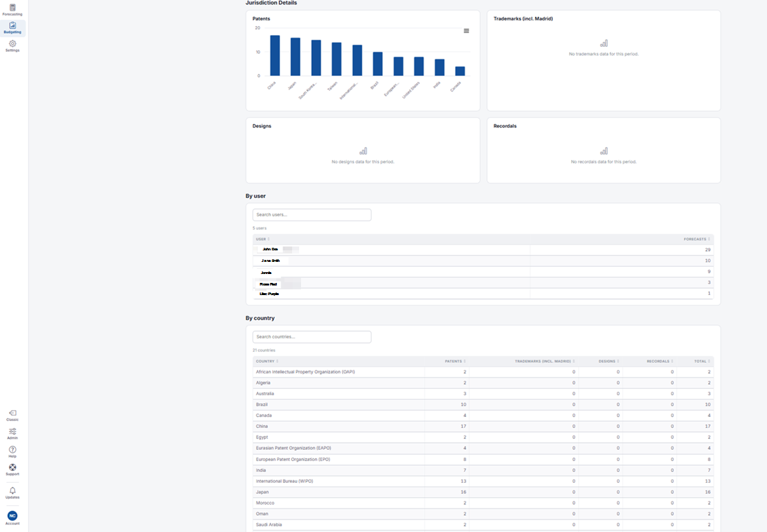Screen dimensions: 767x532
Task: Select European Patent Organization (EPO) row
Action: (x=483, y=459)
